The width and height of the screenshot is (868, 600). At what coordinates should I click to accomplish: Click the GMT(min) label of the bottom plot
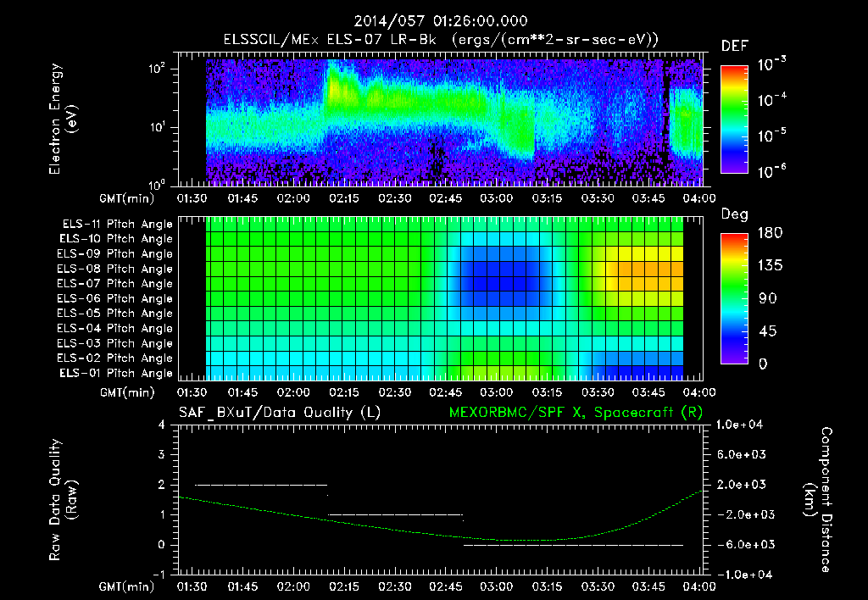127,586
